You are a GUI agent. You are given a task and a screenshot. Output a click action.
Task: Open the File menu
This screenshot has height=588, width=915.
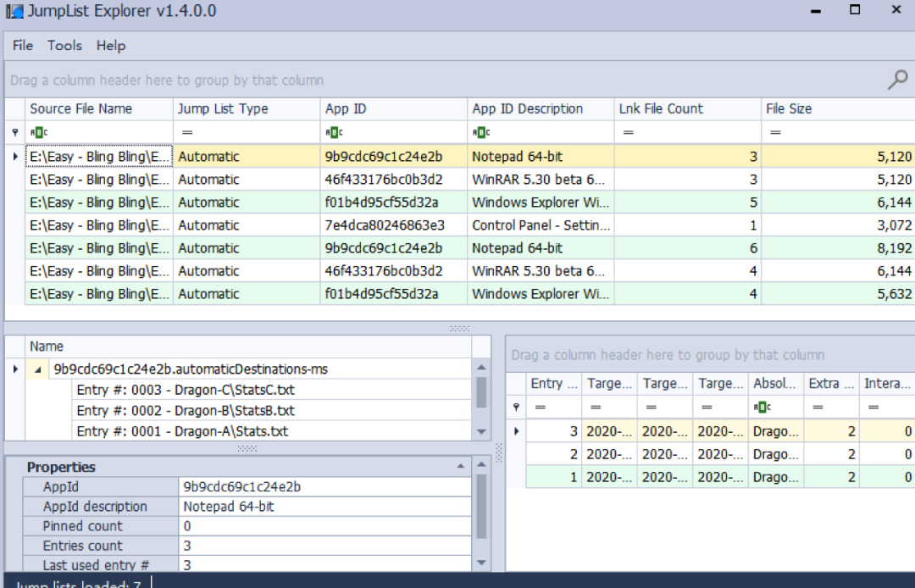(21, 45)
